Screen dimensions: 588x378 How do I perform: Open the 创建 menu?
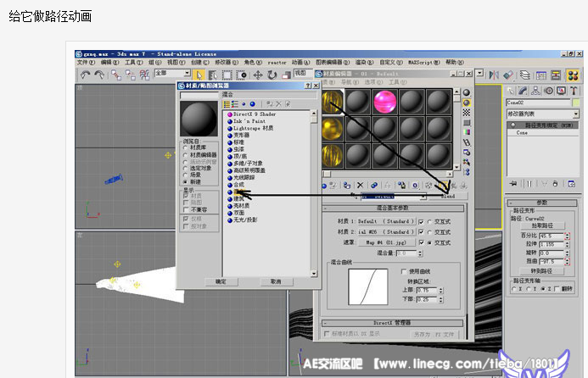(200, 62)
